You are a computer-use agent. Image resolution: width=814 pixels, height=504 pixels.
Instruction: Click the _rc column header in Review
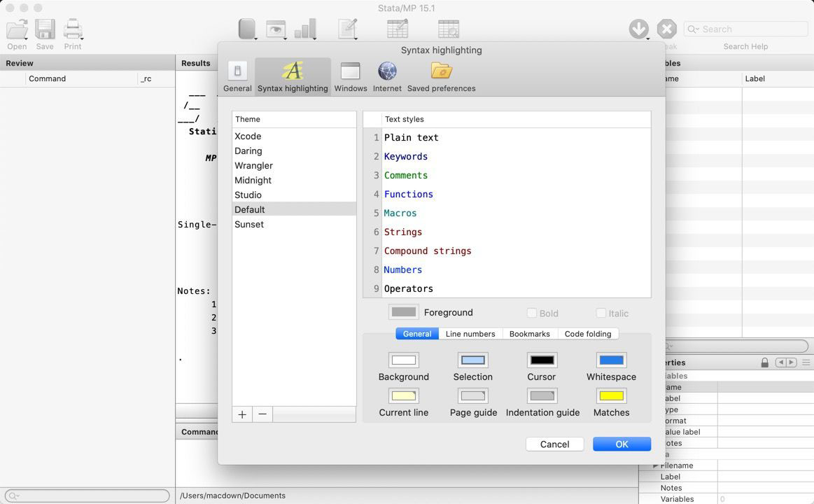[156, 78]
